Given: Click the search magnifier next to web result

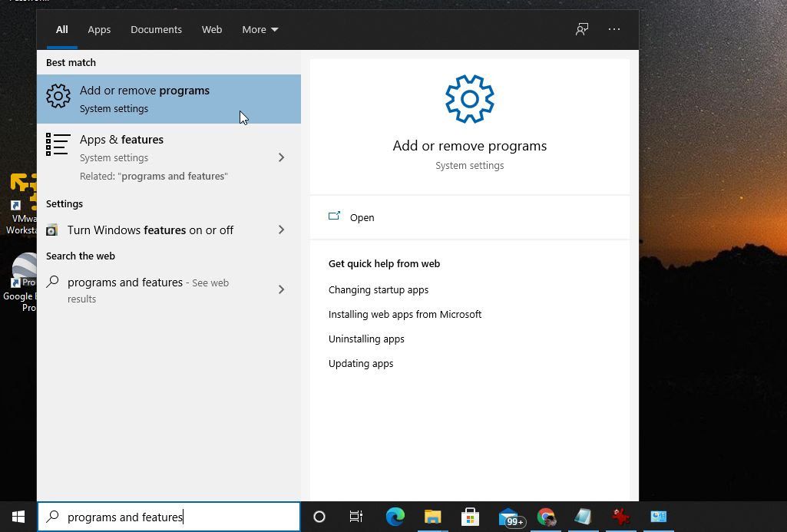Looking at the screenshot, I should [x=53, y=282].
